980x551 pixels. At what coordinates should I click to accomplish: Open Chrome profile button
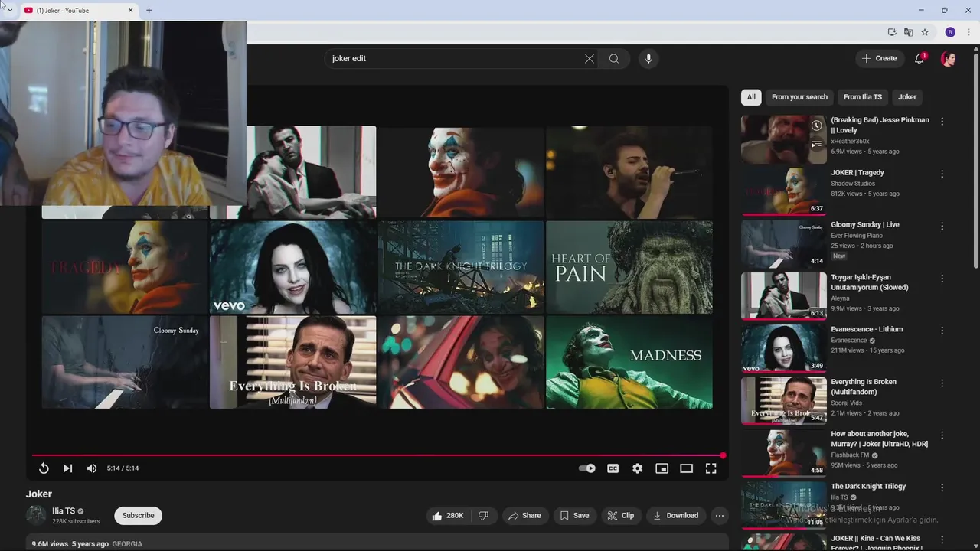click(x=950, y=32)
